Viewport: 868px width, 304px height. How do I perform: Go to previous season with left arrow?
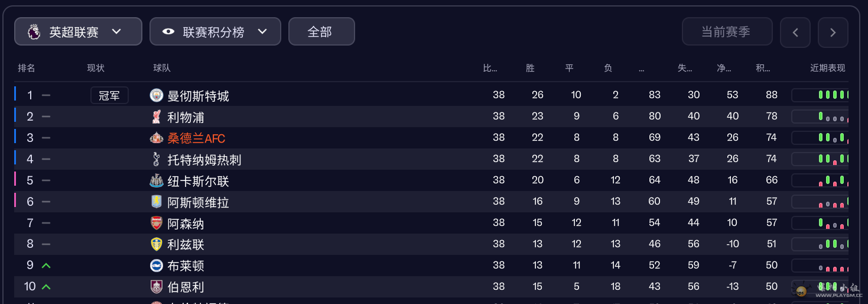click(795, 33)
